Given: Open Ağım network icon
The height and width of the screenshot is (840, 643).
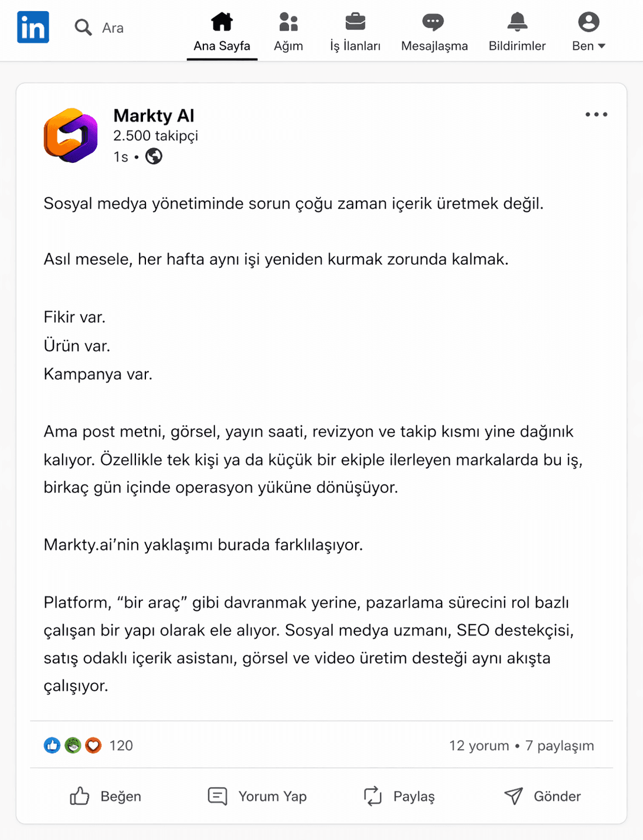Looking at the screenshot, I should click(288, 22).
